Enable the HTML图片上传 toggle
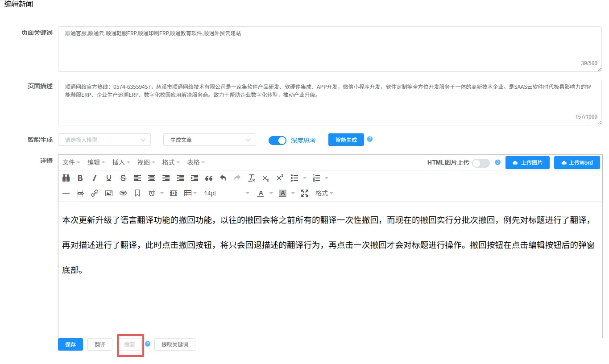The height and width of the screenshot is (364, 609). click(481, 163)
